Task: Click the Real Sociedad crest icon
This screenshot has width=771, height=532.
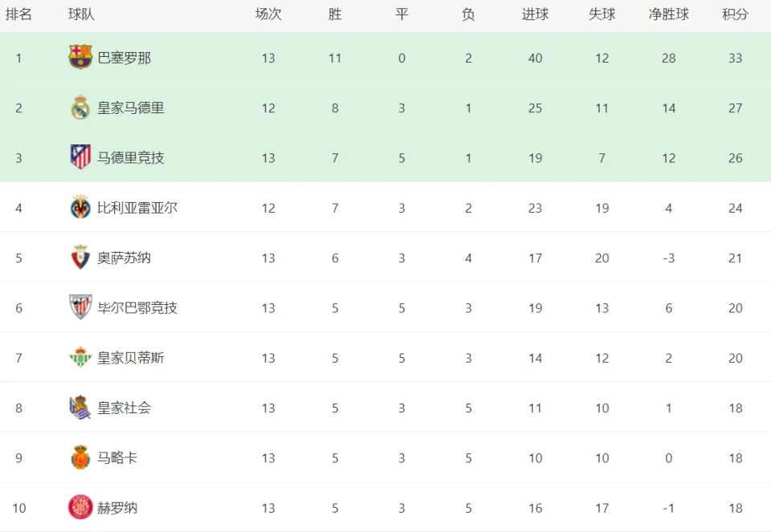Action: pyautogui.click(x=80, y=408)
